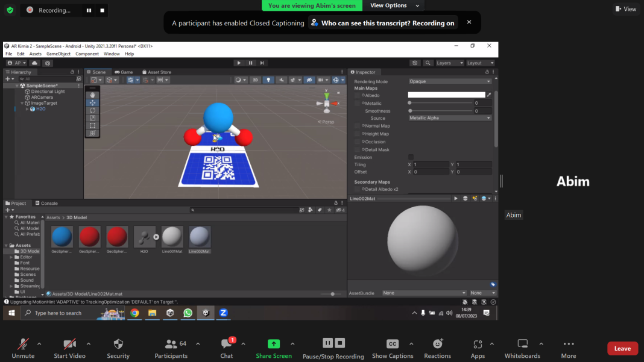Switch to the Asset Store tab
The height and width of the screenshot is (362, 644).
(157, 72)
